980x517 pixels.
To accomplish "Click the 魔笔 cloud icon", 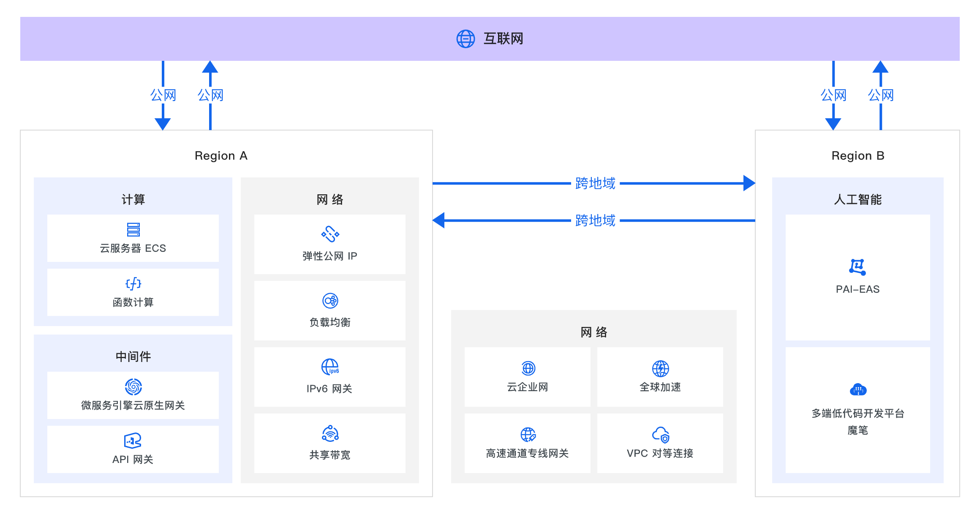I will 857,389.
